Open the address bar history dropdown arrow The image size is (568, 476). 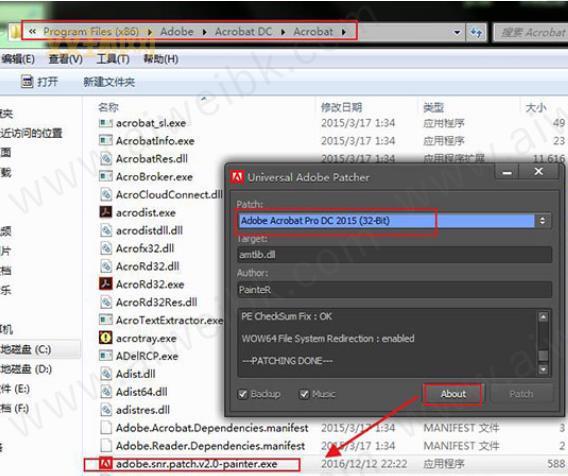pyautogui.click(x=457, y=32)
